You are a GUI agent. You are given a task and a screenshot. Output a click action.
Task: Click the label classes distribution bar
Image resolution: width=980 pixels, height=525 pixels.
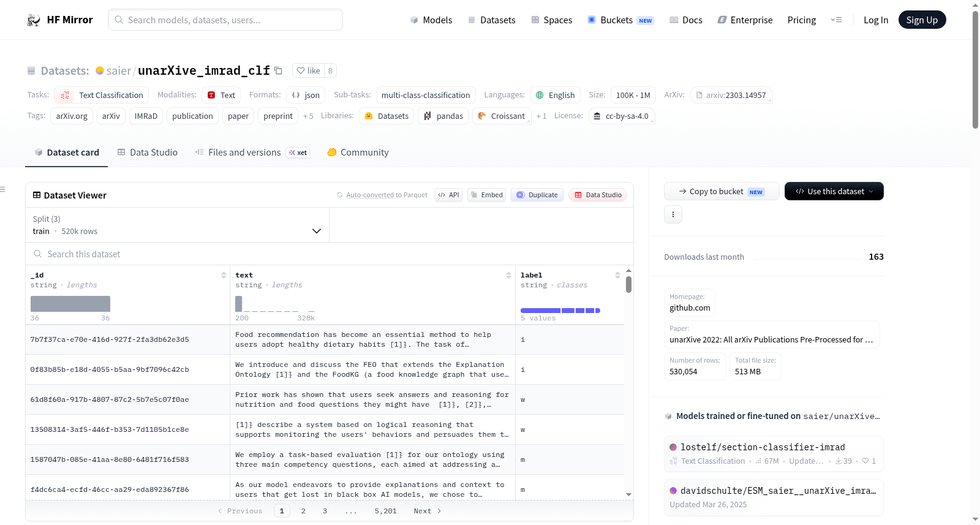pos(560,311)
